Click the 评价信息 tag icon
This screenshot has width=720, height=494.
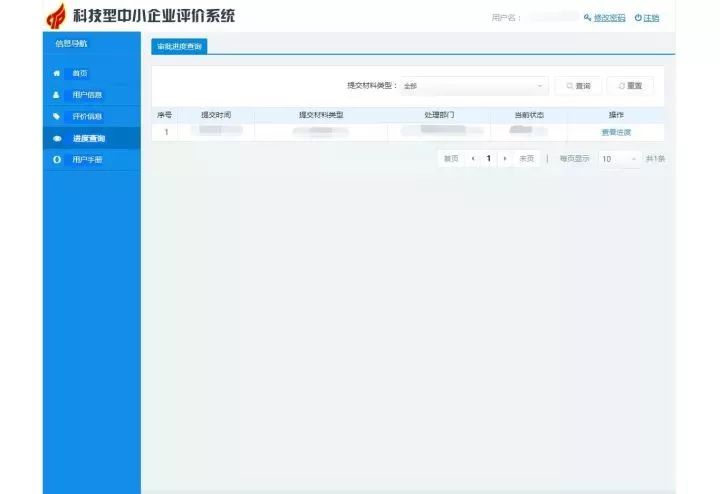(56, 116)
